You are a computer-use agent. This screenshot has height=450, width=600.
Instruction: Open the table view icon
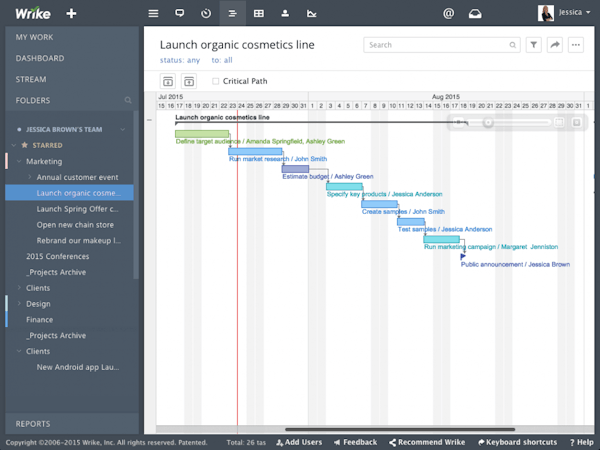[x=259, y=14]
